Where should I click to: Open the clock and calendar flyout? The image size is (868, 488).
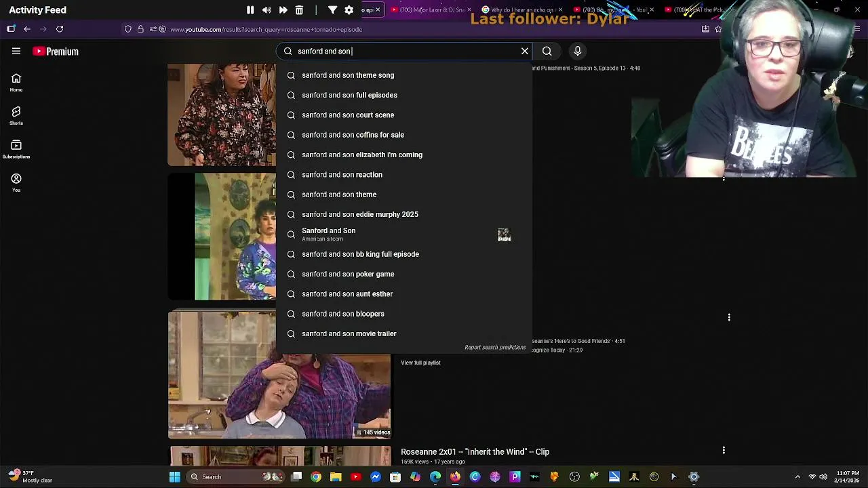tap(848, 476)
